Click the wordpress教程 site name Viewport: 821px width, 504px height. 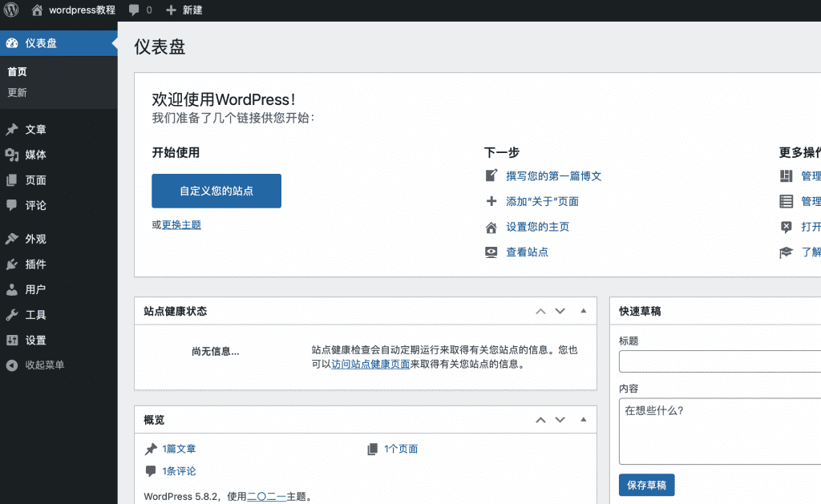pos(83,10)
